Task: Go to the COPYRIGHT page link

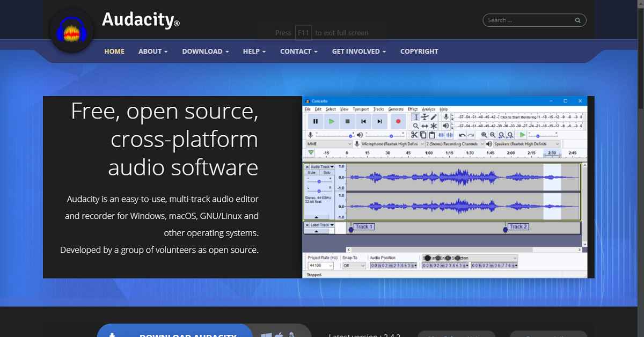Action: coord(419,52)
